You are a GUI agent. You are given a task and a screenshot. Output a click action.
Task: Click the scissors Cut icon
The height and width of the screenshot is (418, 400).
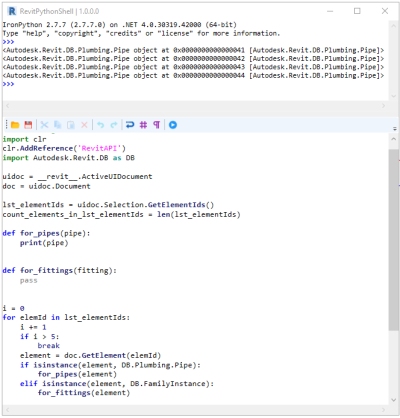click(44, 125)
